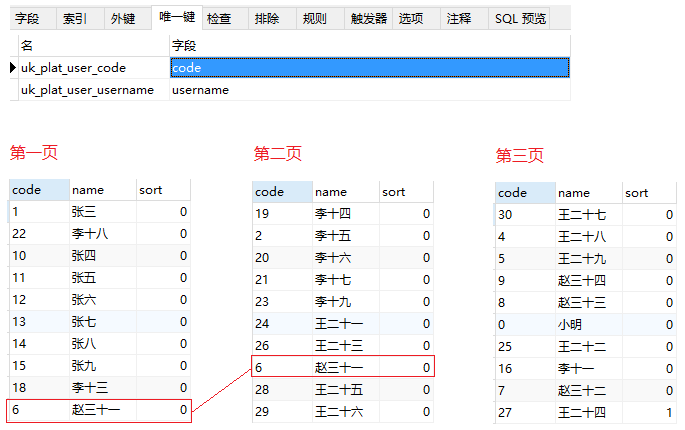
Task: Click the sort column header on page one
Action: pyautogui.click(x=163, y=190)
